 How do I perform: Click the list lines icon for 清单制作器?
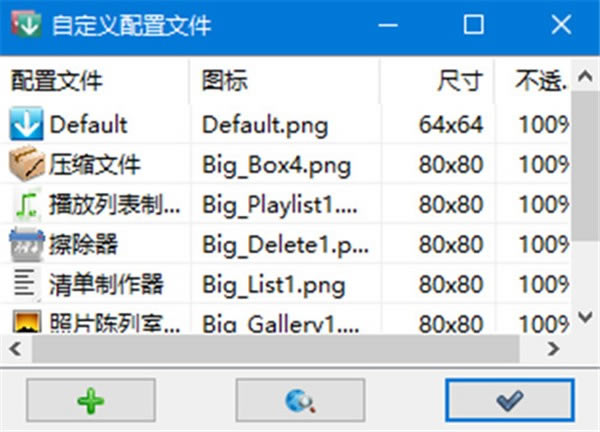[25, 284]
